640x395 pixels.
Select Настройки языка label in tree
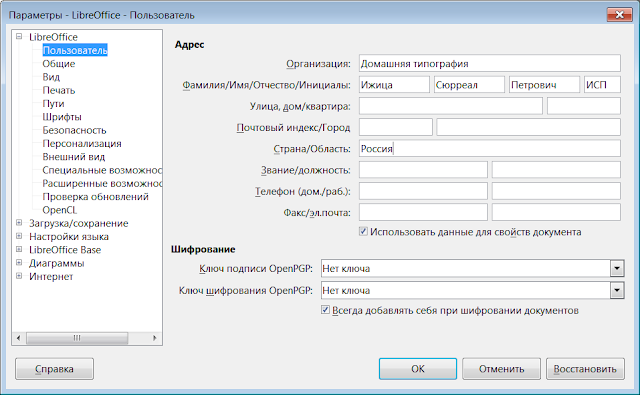coord(69,237)
